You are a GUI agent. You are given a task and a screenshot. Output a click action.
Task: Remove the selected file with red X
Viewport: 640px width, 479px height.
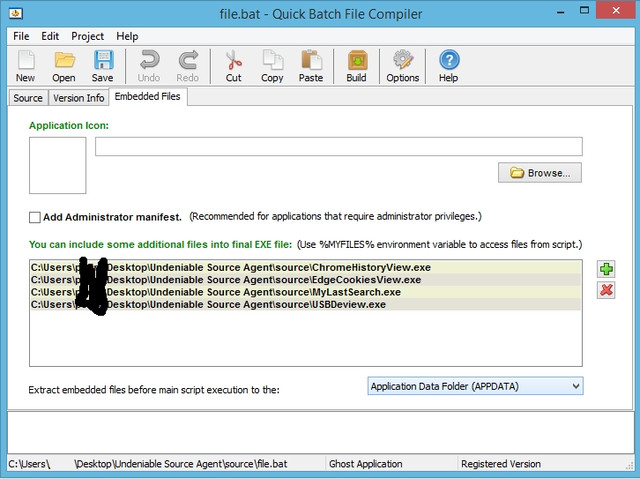(606, 290)
